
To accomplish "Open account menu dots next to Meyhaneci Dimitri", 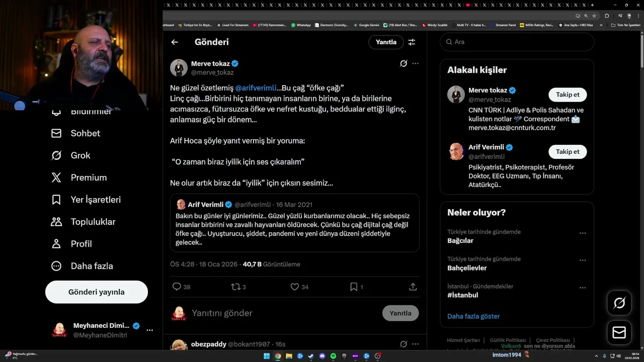I will [x=149, y=330].
